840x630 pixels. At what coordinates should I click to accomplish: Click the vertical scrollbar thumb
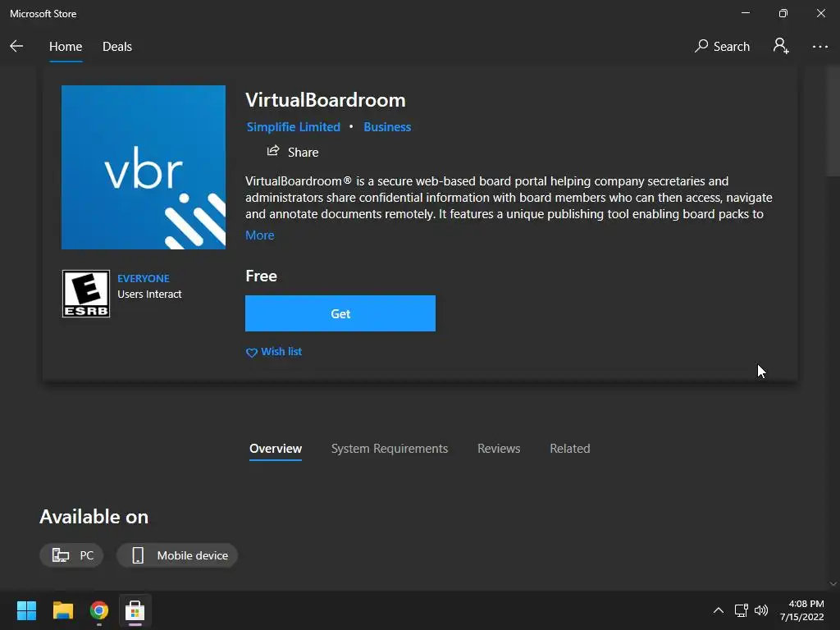833,121
